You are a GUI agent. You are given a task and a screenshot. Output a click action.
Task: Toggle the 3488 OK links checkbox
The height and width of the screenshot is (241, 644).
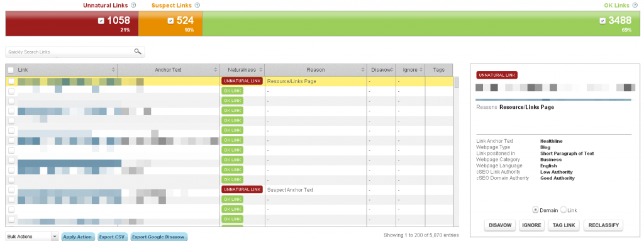pyautogui.click(x=602, y=21)
